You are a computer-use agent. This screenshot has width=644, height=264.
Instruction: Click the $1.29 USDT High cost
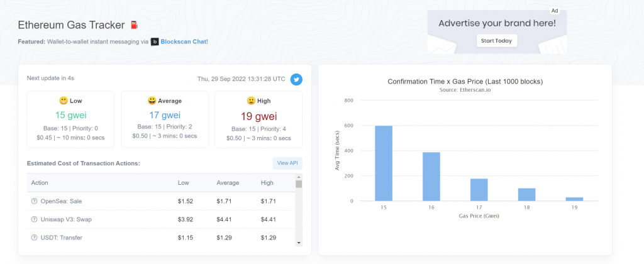click(268, 238)
